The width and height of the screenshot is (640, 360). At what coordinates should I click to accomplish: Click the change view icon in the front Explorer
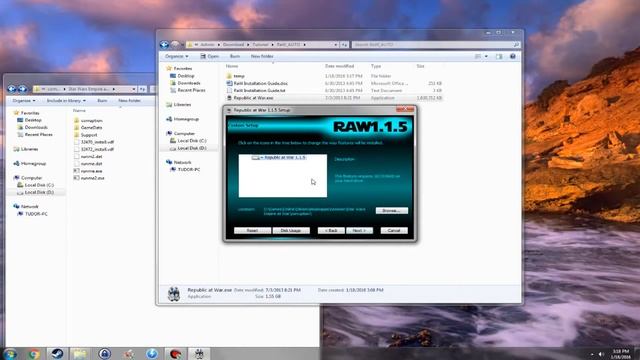478,56
